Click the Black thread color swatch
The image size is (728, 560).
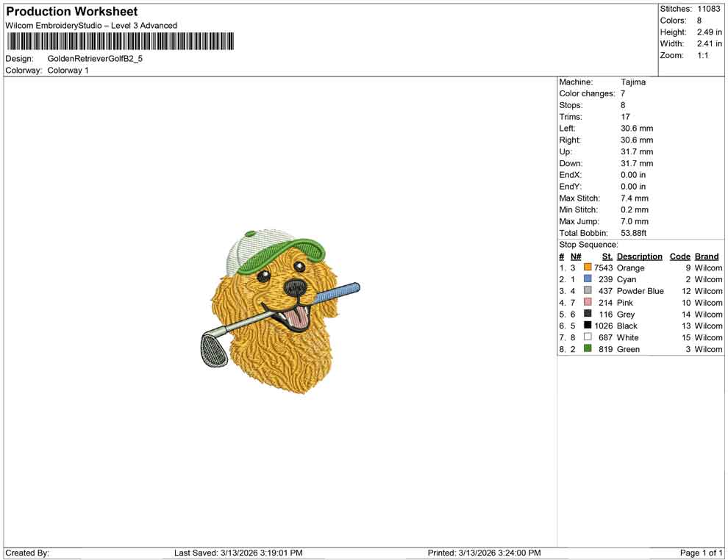point(588,326)
